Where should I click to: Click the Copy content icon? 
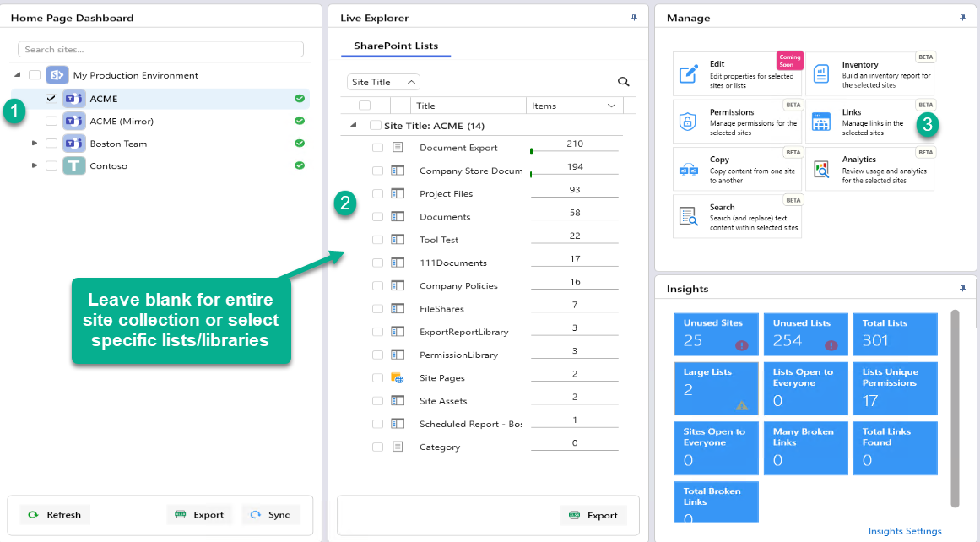tap(689, 170)
